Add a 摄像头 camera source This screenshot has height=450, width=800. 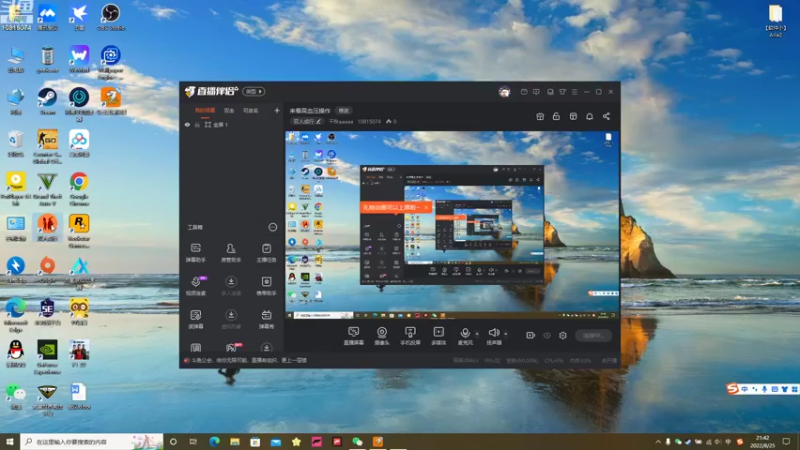pyautogui.click(x=382, y=336)
